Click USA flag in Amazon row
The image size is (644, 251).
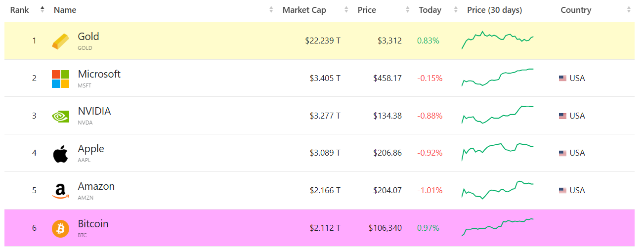(x=562, y=191)
